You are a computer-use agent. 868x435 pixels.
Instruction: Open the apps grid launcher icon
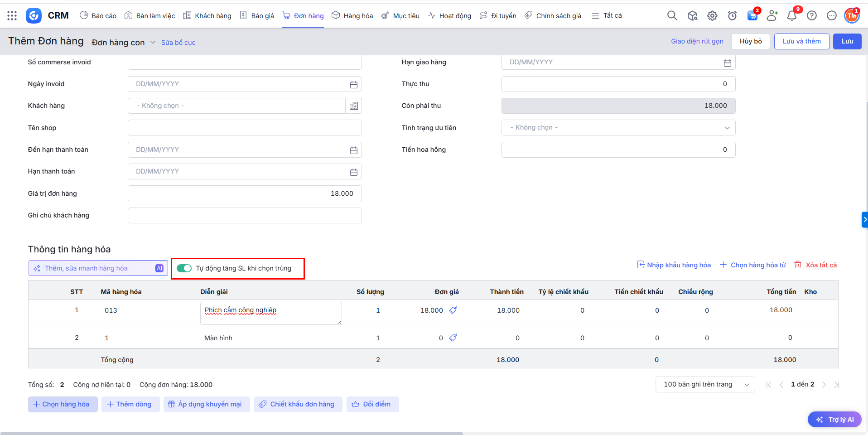tap(12, 16)
